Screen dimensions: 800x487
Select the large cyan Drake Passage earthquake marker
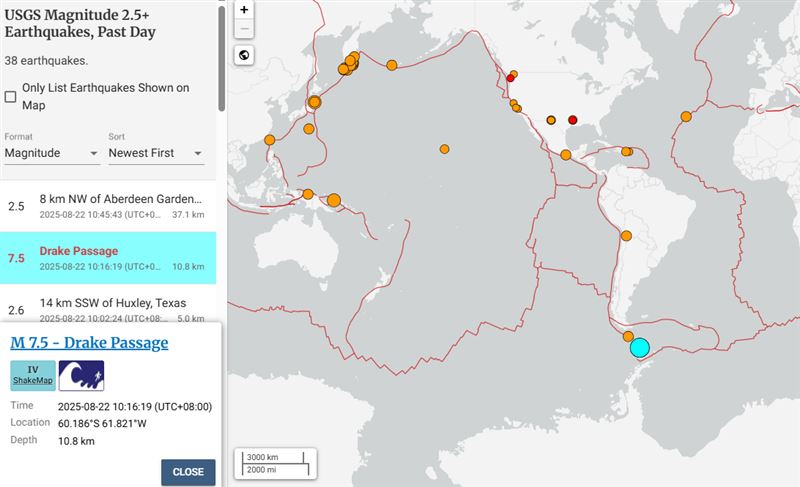639,348
